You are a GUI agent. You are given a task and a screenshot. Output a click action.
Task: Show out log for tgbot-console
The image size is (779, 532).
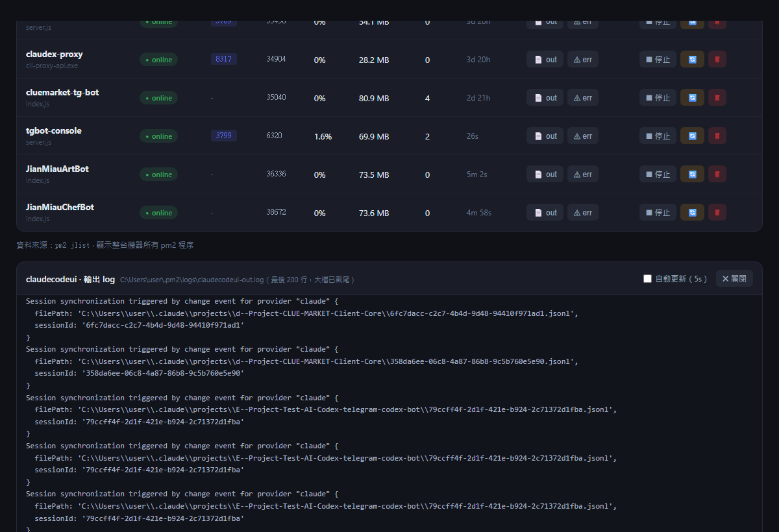click(x=545, y=136)
